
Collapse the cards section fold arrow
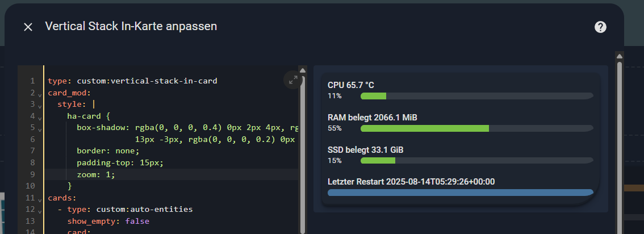pyautogui.click(x=40, y=199)
